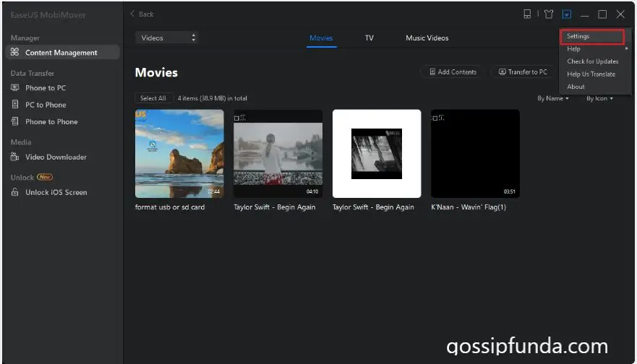The image size is (637, 364).
Task: Select the format usb or sd card thumbnail
Action: click(179, 153)
